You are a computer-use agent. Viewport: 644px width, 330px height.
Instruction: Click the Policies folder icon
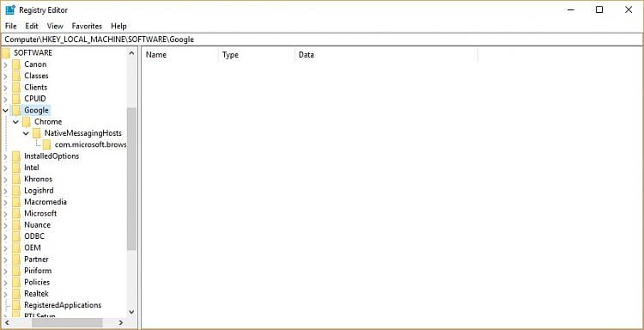16,283
